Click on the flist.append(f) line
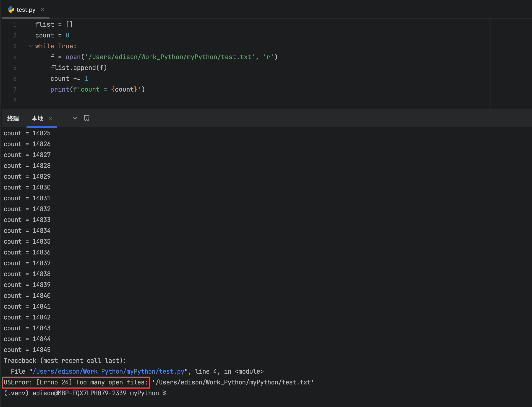The width and height of the screenshot is (532, 407). pos(79,68)
